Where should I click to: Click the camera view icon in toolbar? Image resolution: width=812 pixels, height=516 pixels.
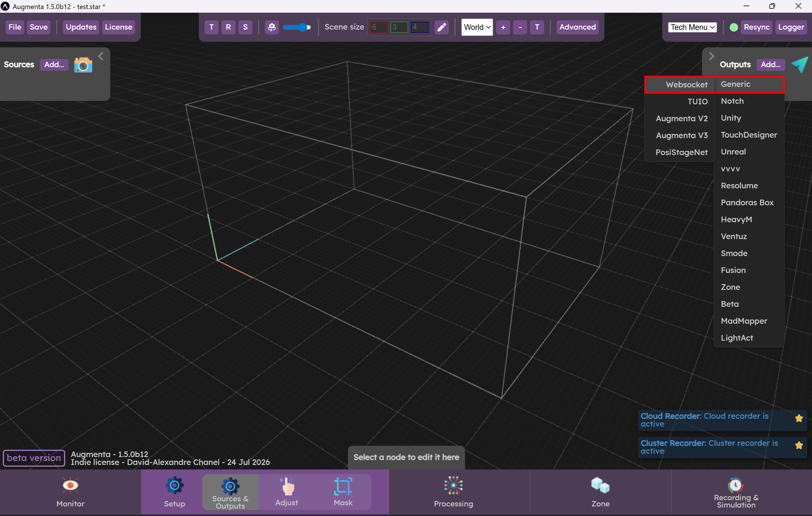click(272, 27)
